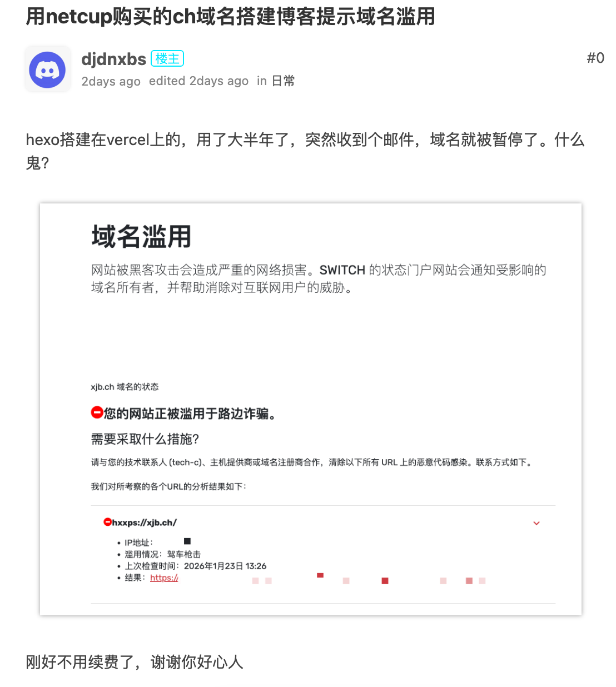Open post permalink #0
Viewport: 616px width, 687px height.
coord(595,58)
